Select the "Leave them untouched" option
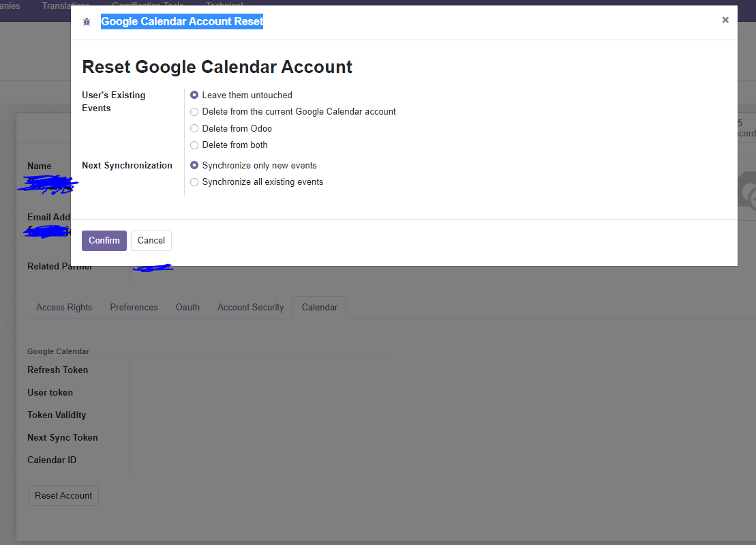 tap(194, 95)
